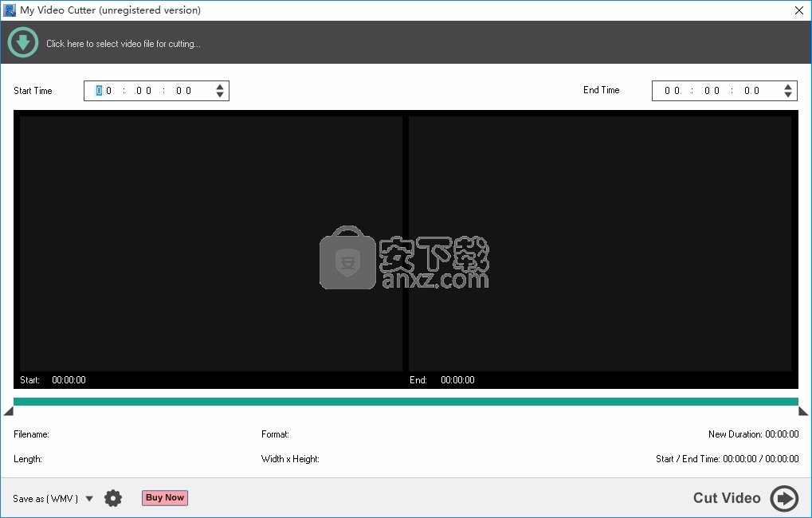Click the 'Start: 00:00:00' preview caption
Screen dimensions: 812x518
coord(53,379)
